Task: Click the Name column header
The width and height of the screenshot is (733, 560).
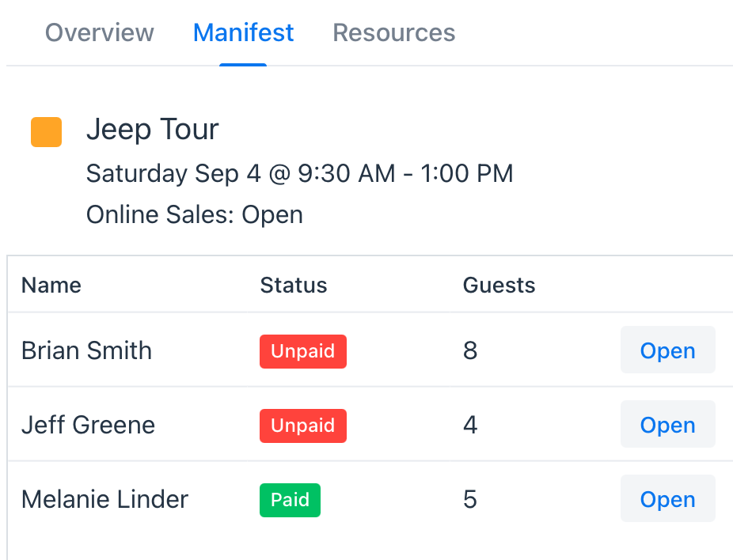Action: point(51,285)
